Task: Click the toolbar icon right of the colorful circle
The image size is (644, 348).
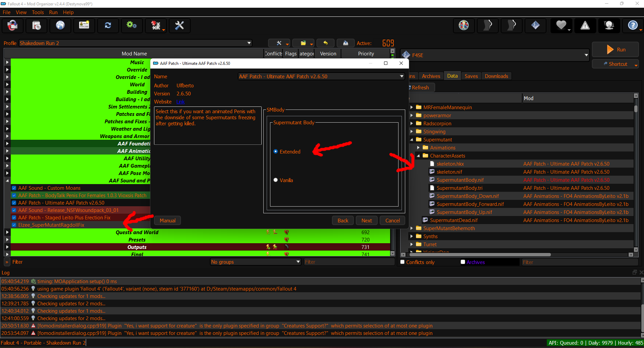Action: (x=488, y=26)
